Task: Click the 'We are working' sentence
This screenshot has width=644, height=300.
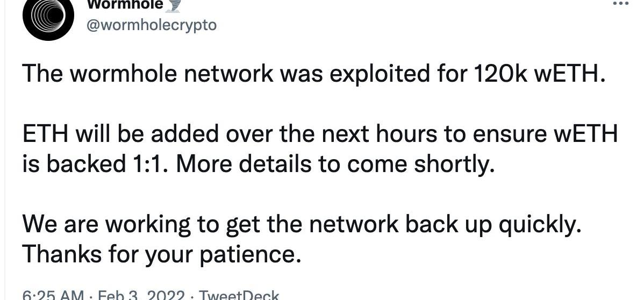Action: (x=302, y=225)
